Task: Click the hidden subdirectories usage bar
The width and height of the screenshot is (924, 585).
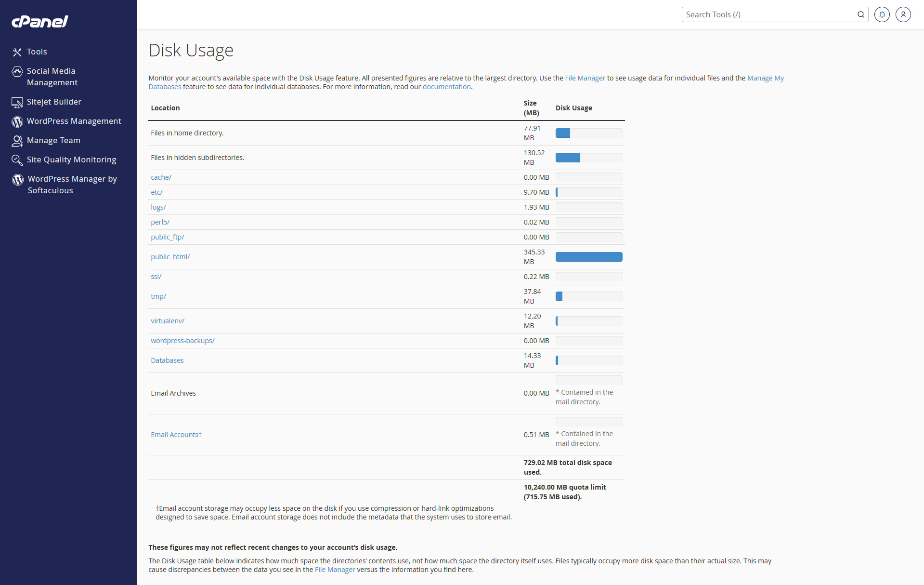Action: 589,158
